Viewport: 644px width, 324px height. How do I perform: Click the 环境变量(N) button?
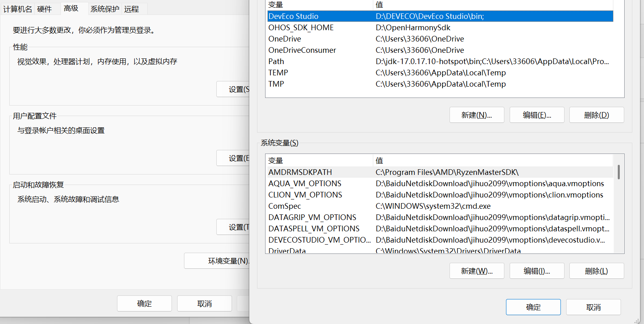pyautogui.click(x=217, y=261)
